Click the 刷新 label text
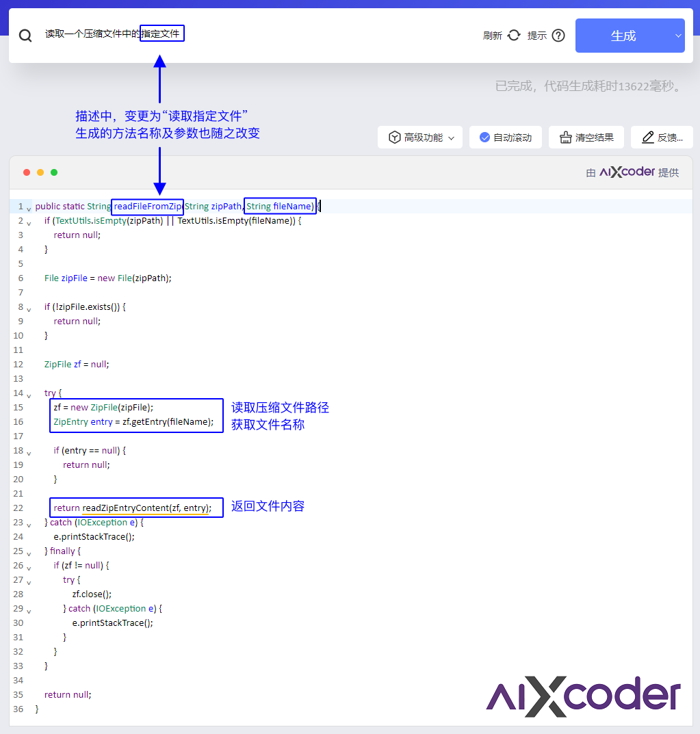Screen dimensions: 700x734 492,36
